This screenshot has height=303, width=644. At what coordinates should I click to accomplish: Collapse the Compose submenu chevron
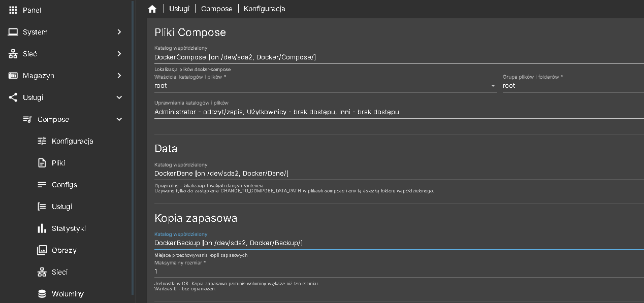[119, 119]
